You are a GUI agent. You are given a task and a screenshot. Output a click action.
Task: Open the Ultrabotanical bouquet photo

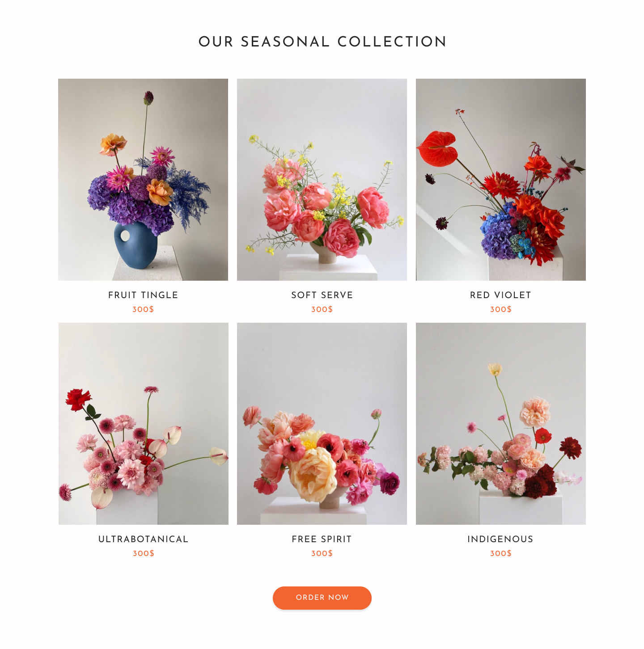click(x=144, y=424)
